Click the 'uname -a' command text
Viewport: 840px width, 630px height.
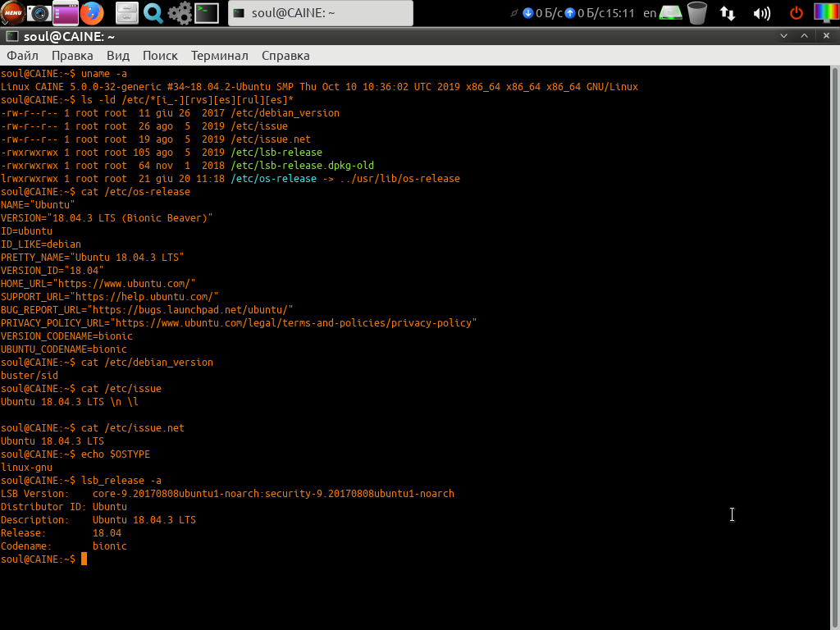[104, 74]
